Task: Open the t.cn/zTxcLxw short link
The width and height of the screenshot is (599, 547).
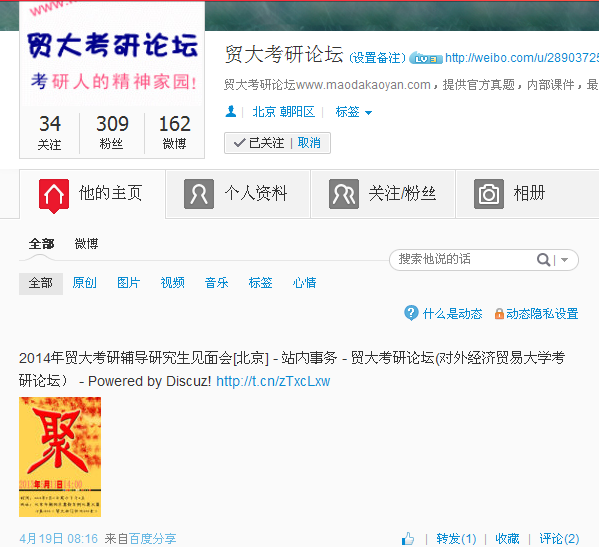Action: pyautogui.click(x=273, y=381)
